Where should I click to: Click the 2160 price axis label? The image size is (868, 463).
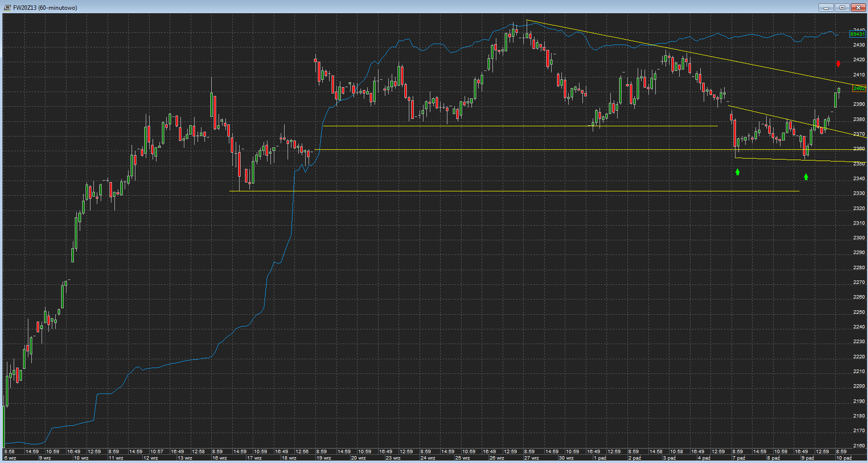coord(859,446)
